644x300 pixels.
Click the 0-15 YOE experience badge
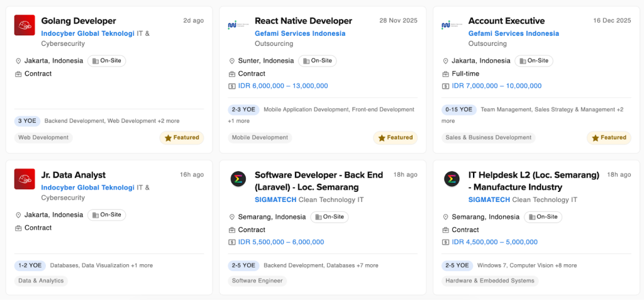(458, 109)
